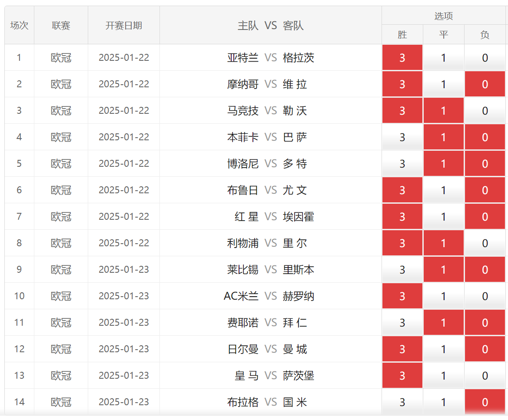This screenshot has width=508, height=420.
Task: Toggle win option 3 for 马竞技 VS 勒沃
Action: click(x=402, y=111)
